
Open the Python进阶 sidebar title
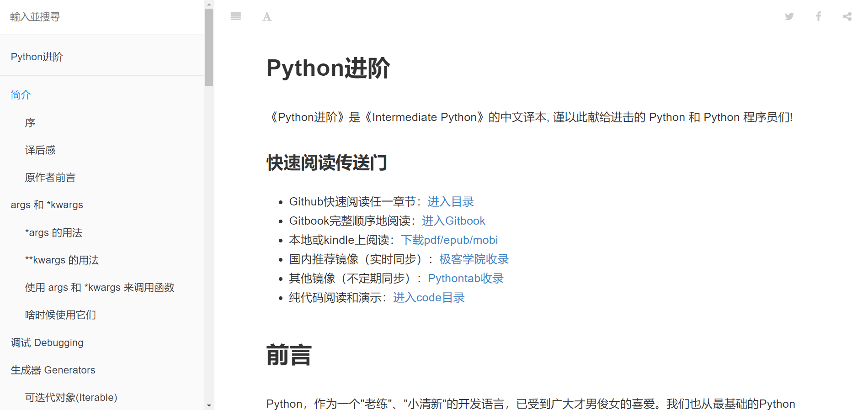37,57
